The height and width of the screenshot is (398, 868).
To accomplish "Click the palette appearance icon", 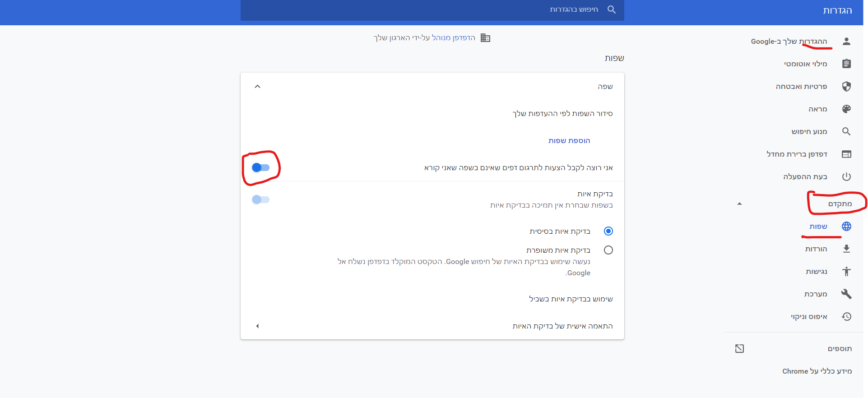I will coord(846,109).
